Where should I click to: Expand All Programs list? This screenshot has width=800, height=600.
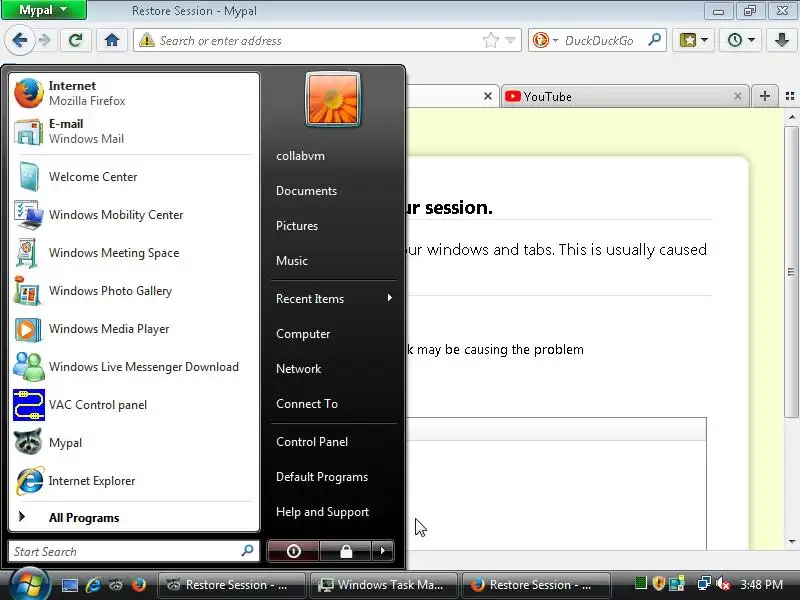coord(134,517)
